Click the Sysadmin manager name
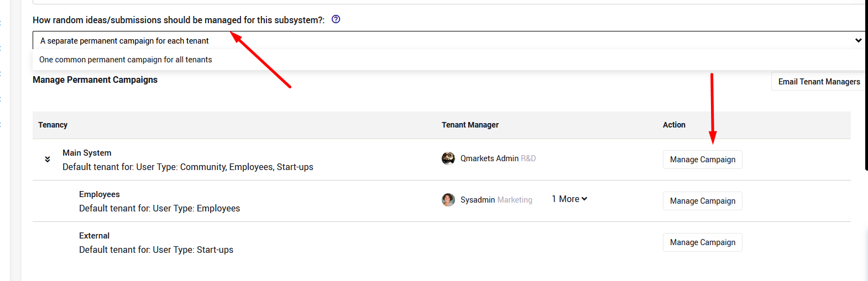868x281 pixels. coord(478,200)
